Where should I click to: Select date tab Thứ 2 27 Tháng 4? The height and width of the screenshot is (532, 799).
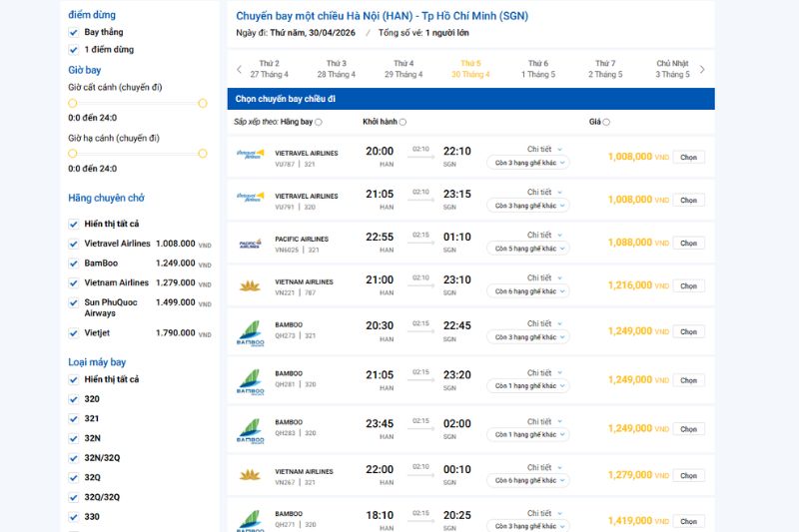coord(269,69)
